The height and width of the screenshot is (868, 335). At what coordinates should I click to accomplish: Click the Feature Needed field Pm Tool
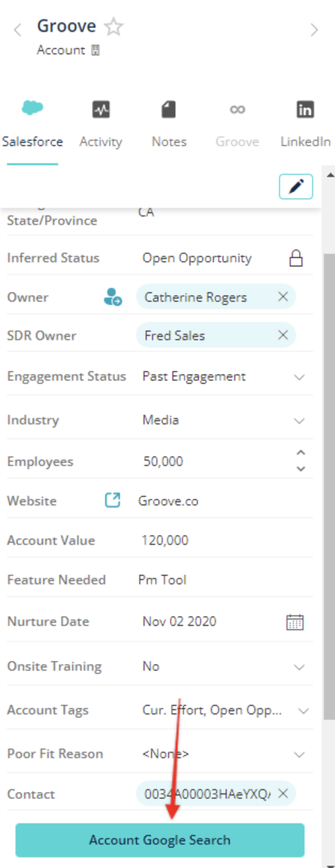coord(162,580)
